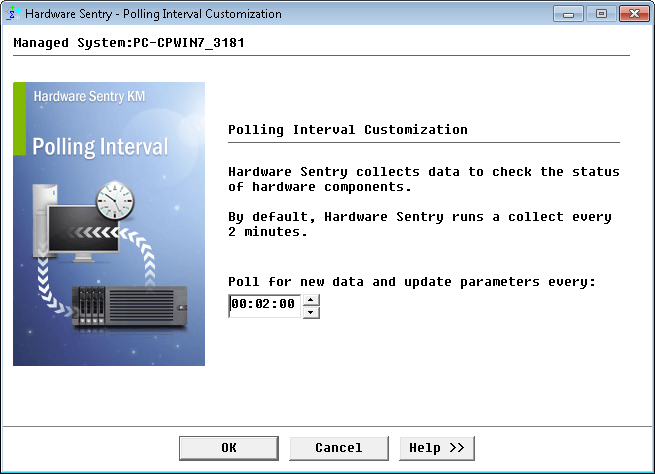Click the Polling Interval banner image
The height and width of the screenshot is (474, 655).
click(x=109, y=224)
